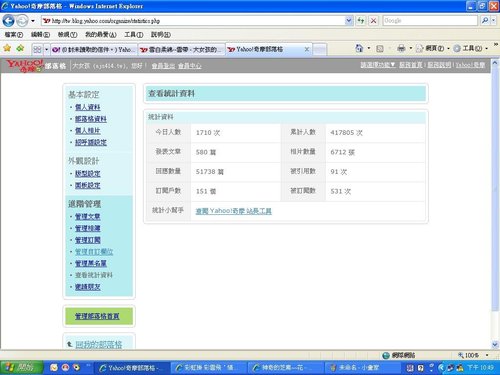This screenshot has height=375, width=500.
Task: Click the 服務首頁 header link
Action: (410, 65)
